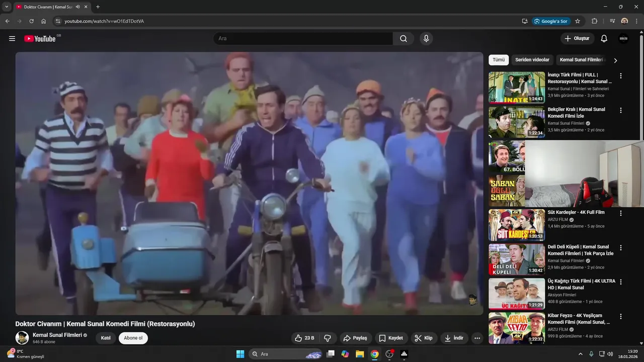
Task: Download the video with İndir
Action: [454, 338]
